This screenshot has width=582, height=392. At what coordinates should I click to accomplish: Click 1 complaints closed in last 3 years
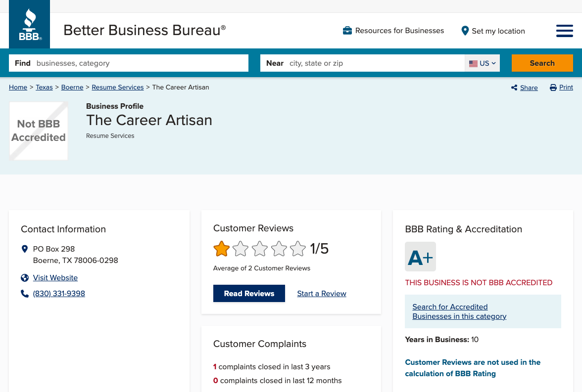(272, 367)
